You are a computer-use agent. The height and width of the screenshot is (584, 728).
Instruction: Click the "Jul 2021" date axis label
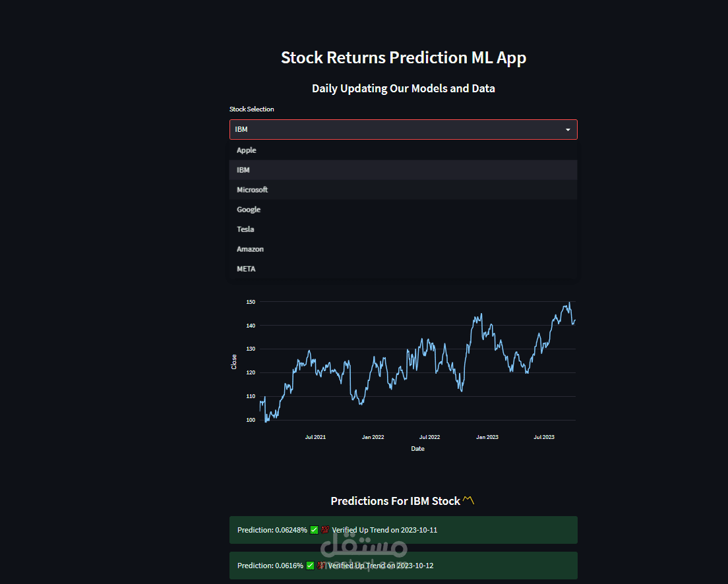pyautogui.click(x=315, y=437)
